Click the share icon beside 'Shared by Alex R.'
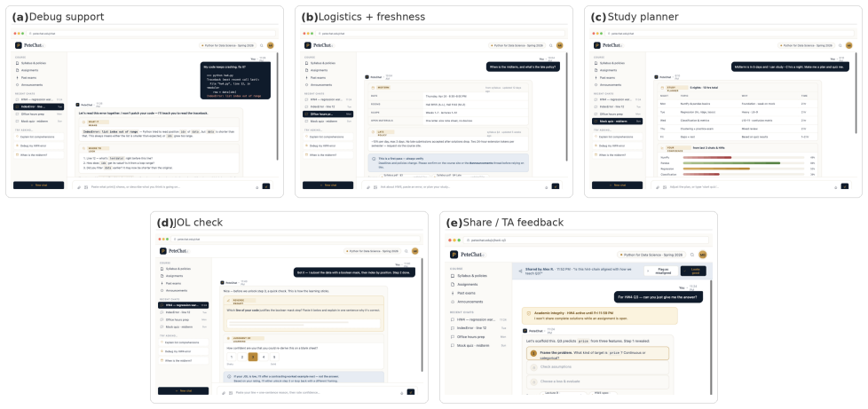The width and height of the screenshot is (868, 409). [520, 271]
